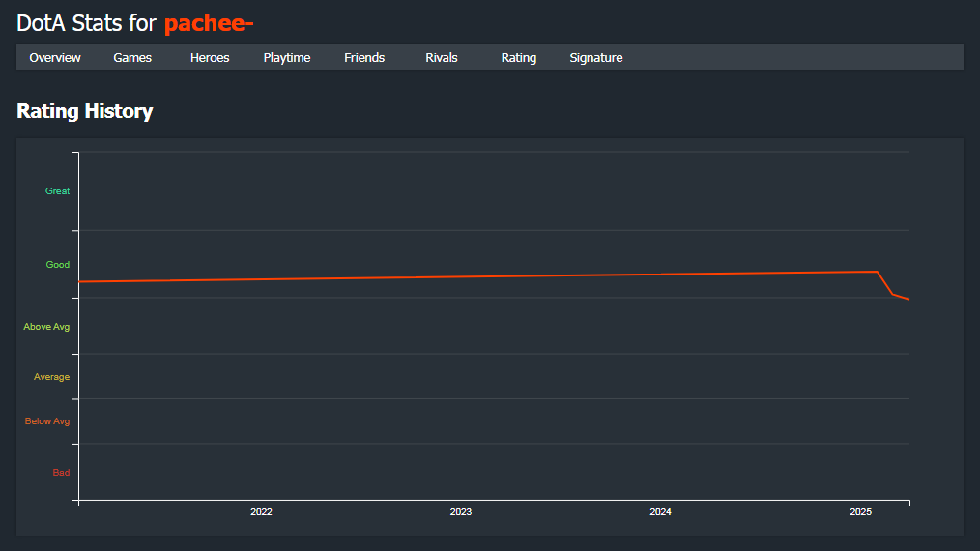Open the Signature tab
Image resolution: width=980 pixels, height=551 pixels.
(596, 58)
